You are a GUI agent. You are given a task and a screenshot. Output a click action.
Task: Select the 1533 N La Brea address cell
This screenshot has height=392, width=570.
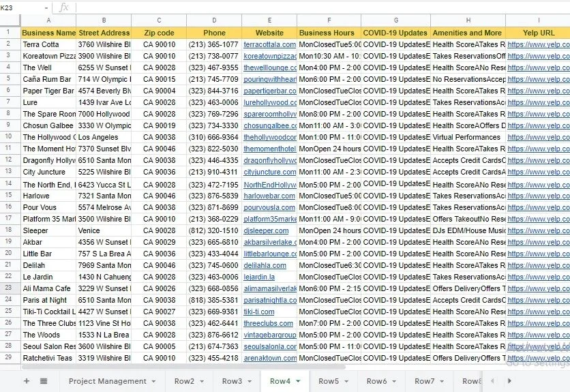click(x=104, y=335)
